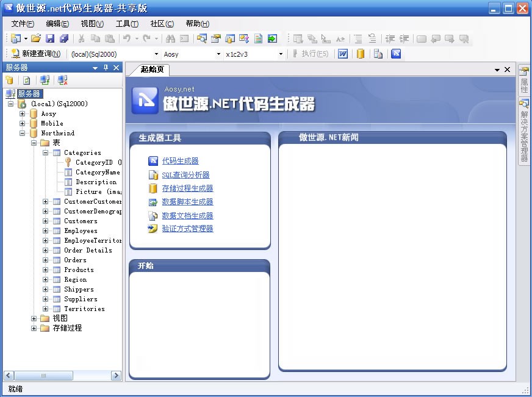532x397 pixels.
Task: Click the data script icon beside the database cylinder
Action: point(378,54)
